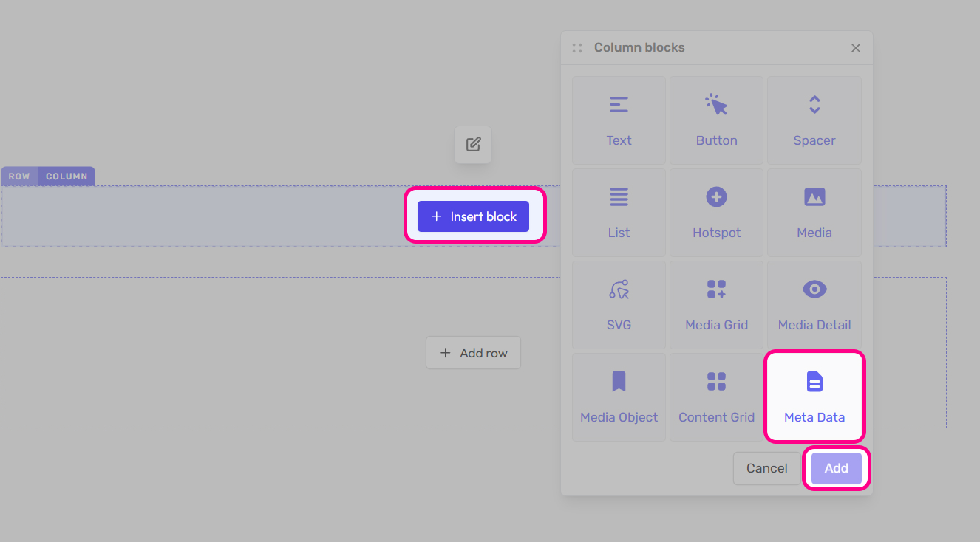The height and width of the screenshot is (542, 980).
Task: Click the Add row button
Action: (473, 353)
